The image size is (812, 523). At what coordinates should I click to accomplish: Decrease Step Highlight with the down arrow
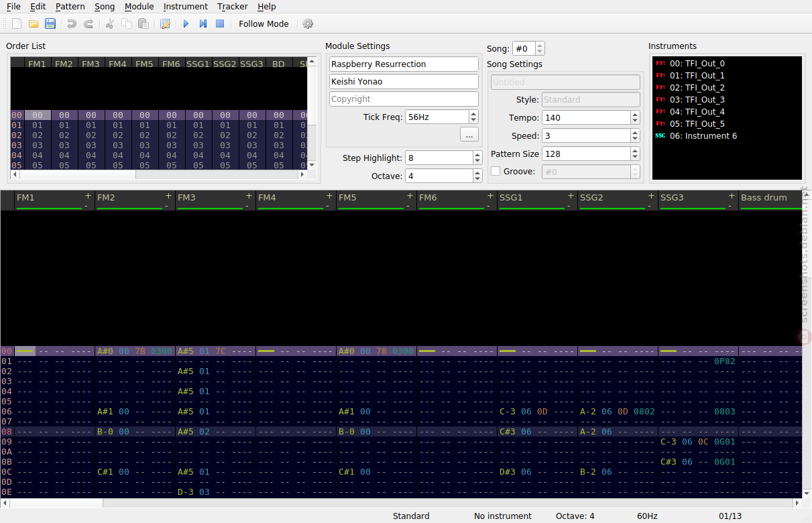[x=477, y=161]
